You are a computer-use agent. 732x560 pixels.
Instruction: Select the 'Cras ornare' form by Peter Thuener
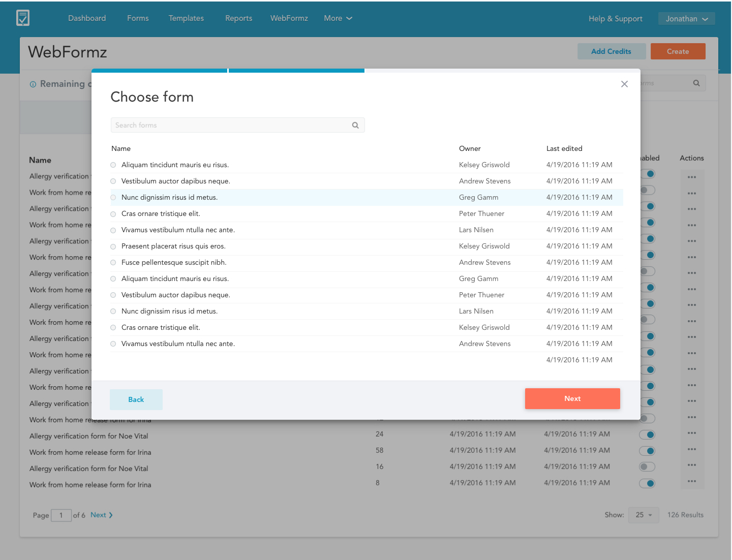(x=113, y=214)
